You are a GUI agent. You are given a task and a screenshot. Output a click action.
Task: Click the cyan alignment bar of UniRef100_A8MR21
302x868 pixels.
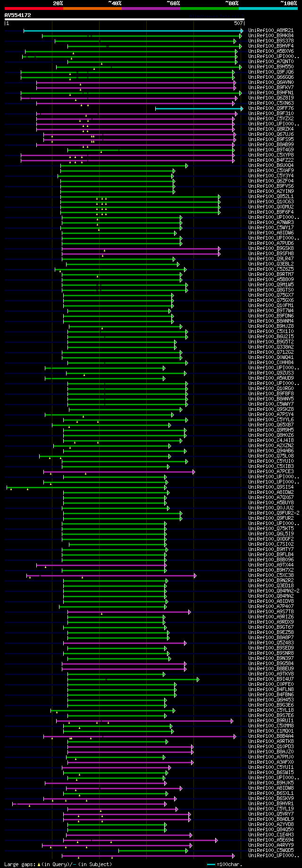[x=133, y=31]
